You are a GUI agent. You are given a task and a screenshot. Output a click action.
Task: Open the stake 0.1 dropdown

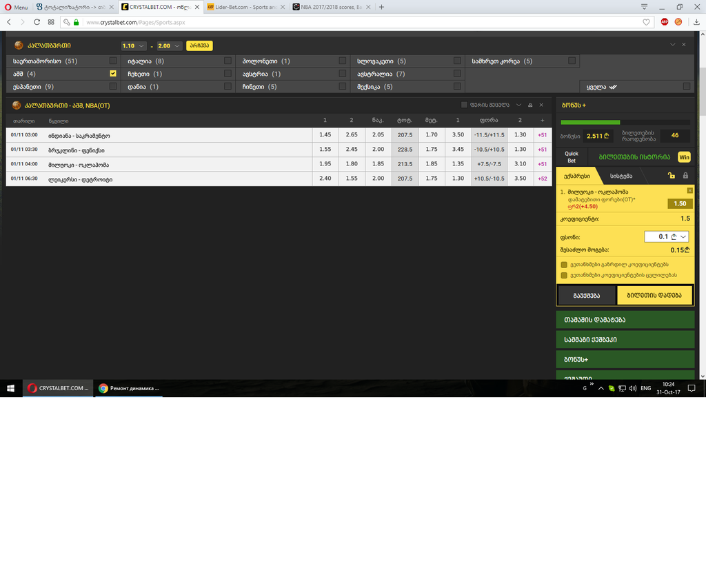tap(667, 237)
